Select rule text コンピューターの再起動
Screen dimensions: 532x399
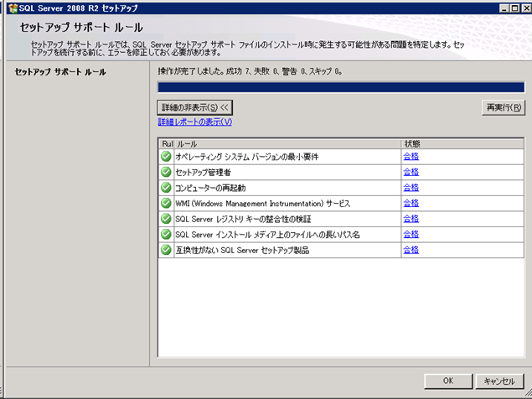click(x=210, y=188)
